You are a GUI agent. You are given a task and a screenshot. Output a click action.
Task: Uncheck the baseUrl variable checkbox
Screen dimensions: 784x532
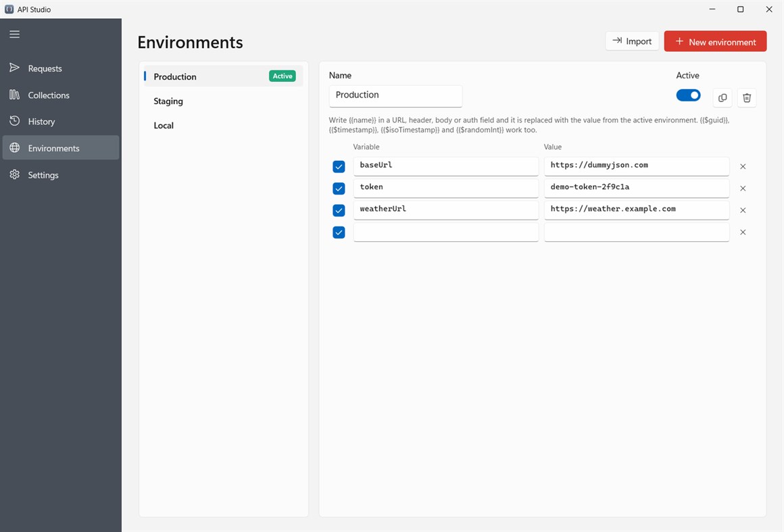(339, 166)
